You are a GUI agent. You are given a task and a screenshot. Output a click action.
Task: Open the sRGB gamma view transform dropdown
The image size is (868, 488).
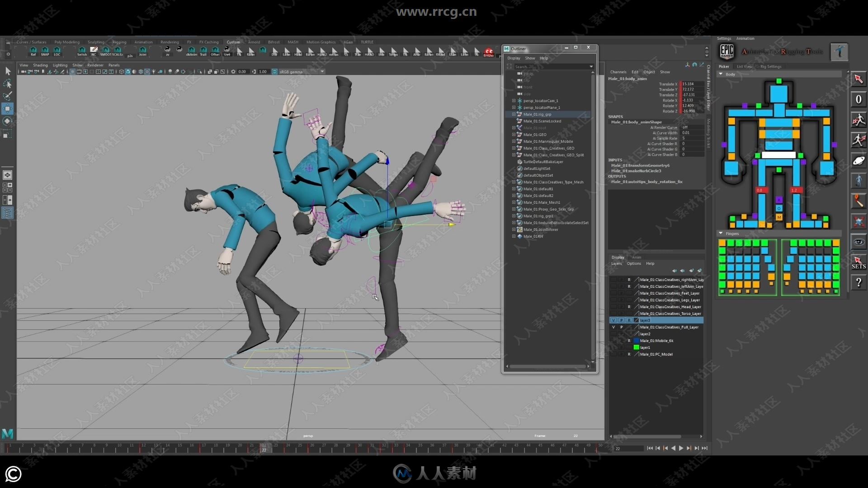tap(302, 72)
